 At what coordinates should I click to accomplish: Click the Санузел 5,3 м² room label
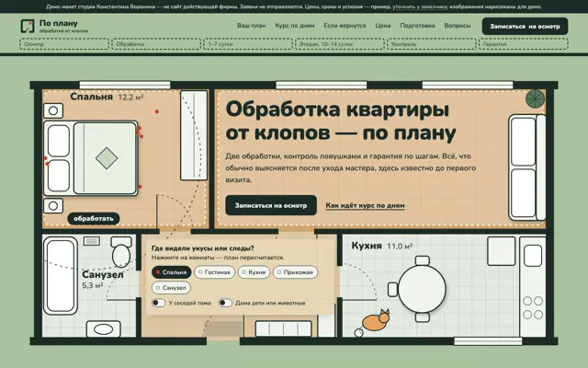pyautogui.click(x=103, y=280)
